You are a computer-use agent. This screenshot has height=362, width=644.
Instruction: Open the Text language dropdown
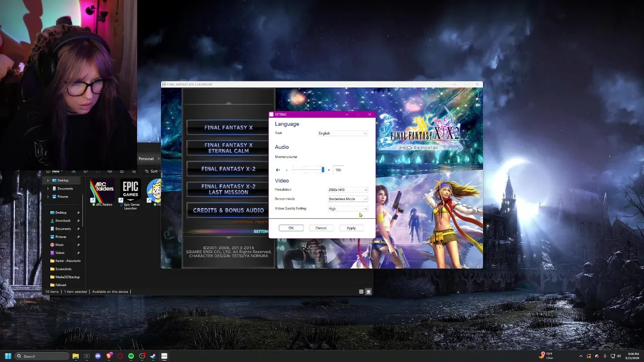click(x=343, y=133)
